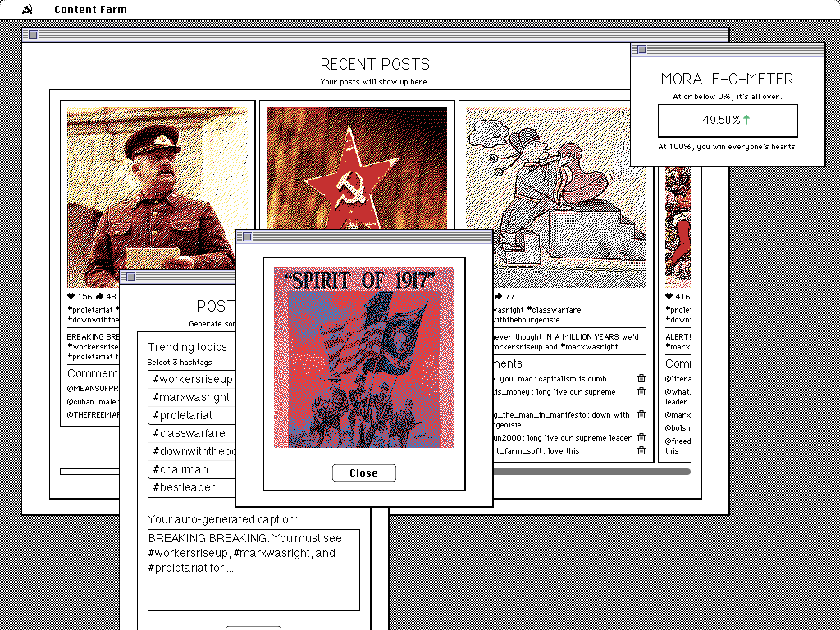Click the close box of the Post window
Image resolution: width=840 pixels, height=630 pixels.
coord(130,277)
